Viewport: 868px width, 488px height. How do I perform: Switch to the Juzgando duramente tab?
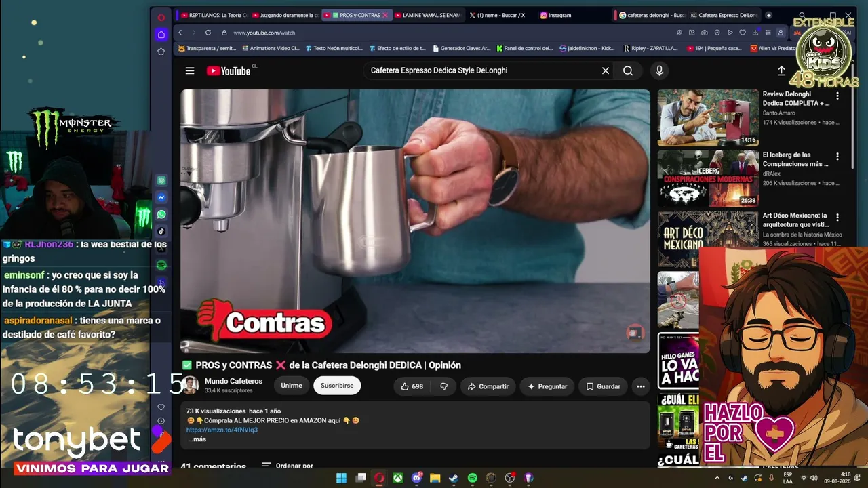point(285,15)
